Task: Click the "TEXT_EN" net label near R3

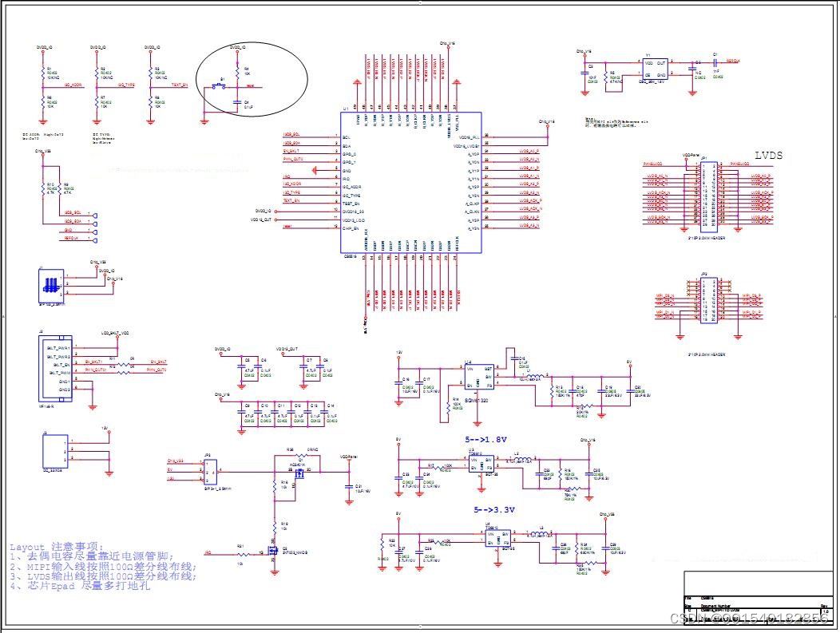Action: [180, 85]
